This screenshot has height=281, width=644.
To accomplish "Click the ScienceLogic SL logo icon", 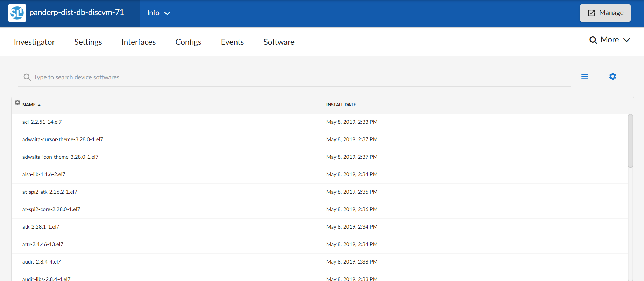I will pos(17,13).
